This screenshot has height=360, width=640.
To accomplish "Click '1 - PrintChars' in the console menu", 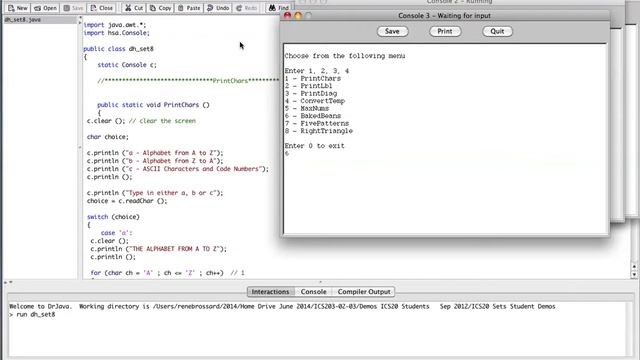I will tap(313, 78).
